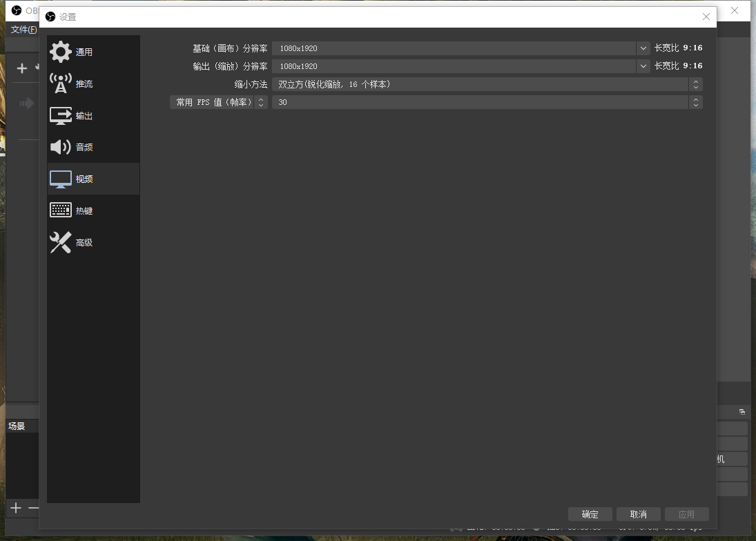Select the Audio speaker icon

(61, 147)
